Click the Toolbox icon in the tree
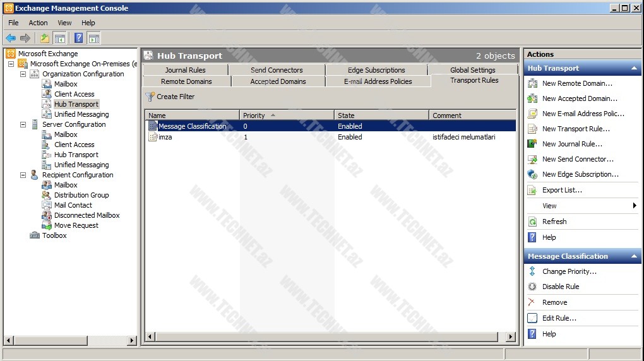644x361 pixels. pos(35,235)
